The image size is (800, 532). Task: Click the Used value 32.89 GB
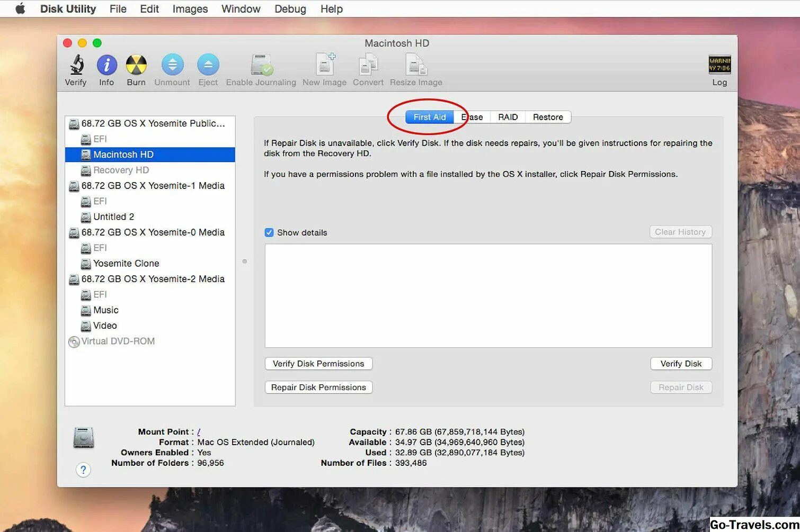click(413, 453)
